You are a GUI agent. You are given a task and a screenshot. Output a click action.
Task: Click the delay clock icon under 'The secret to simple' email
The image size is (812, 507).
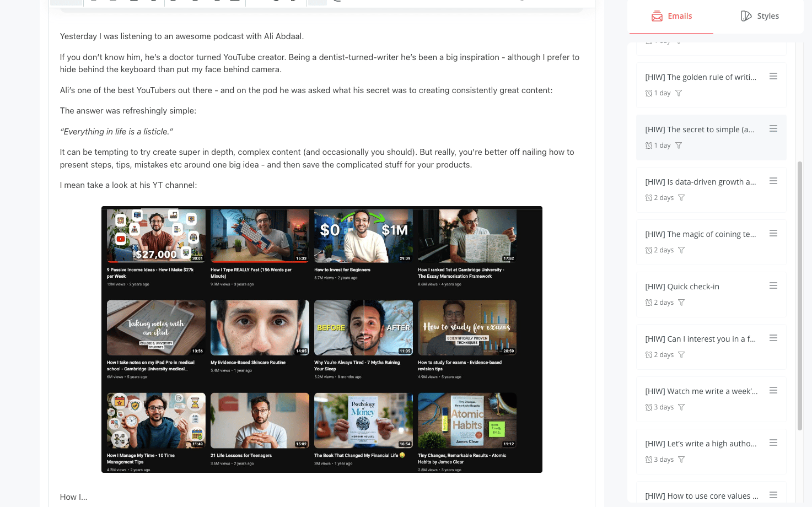coord(649,145)
